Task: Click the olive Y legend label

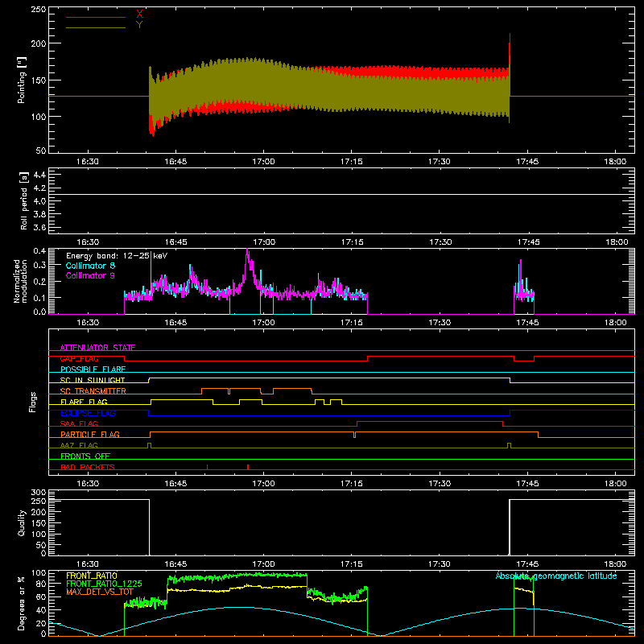Action: [139, 25]
